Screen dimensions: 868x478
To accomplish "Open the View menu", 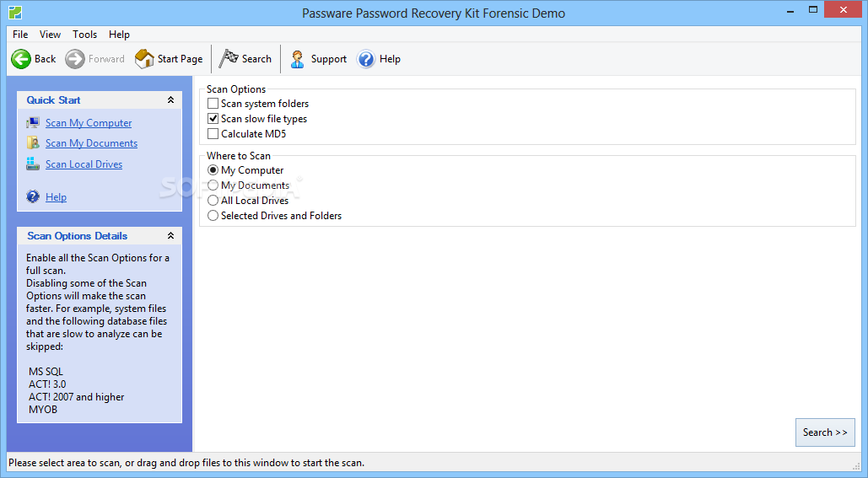I will tap(50, 35).
